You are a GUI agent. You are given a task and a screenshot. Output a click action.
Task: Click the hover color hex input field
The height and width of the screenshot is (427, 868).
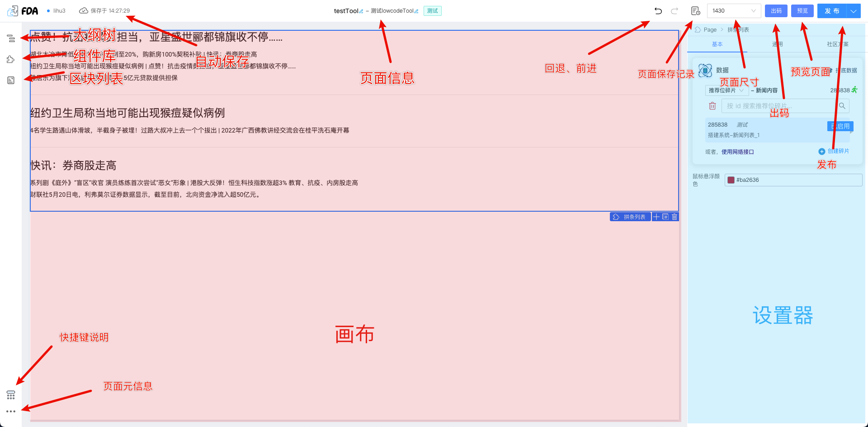[x=793, y=180]
